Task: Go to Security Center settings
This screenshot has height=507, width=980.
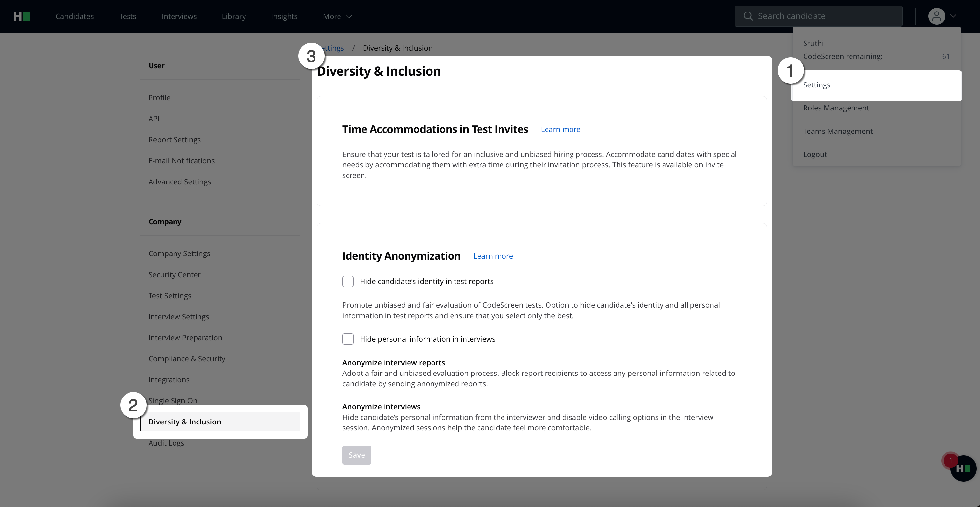Action: click(174, 275)
